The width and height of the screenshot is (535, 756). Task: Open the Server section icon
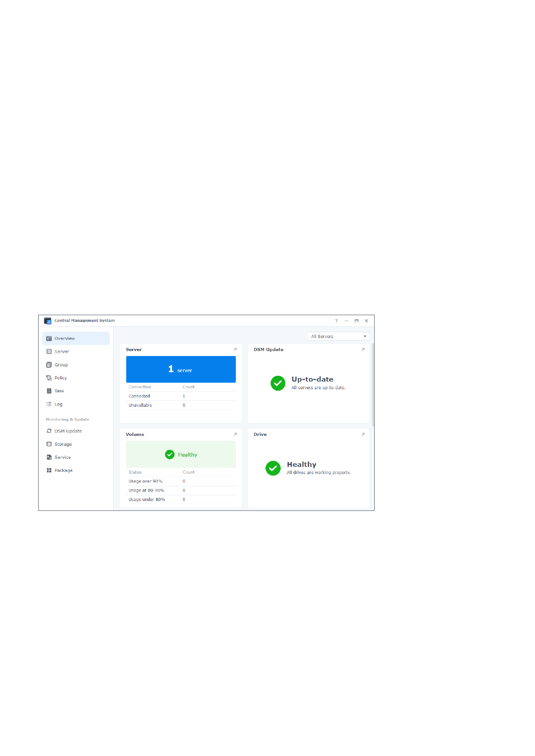(49, 352)
